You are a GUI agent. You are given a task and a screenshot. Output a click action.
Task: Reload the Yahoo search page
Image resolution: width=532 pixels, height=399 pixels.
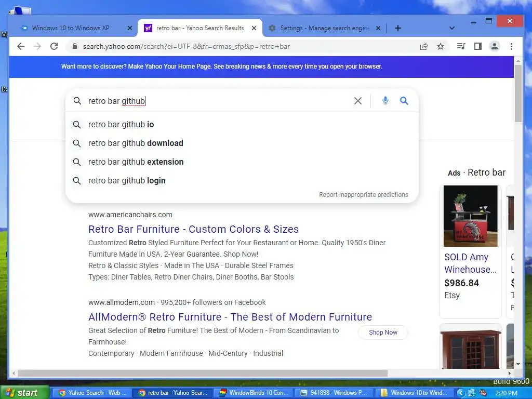click(x=54, y=46)
